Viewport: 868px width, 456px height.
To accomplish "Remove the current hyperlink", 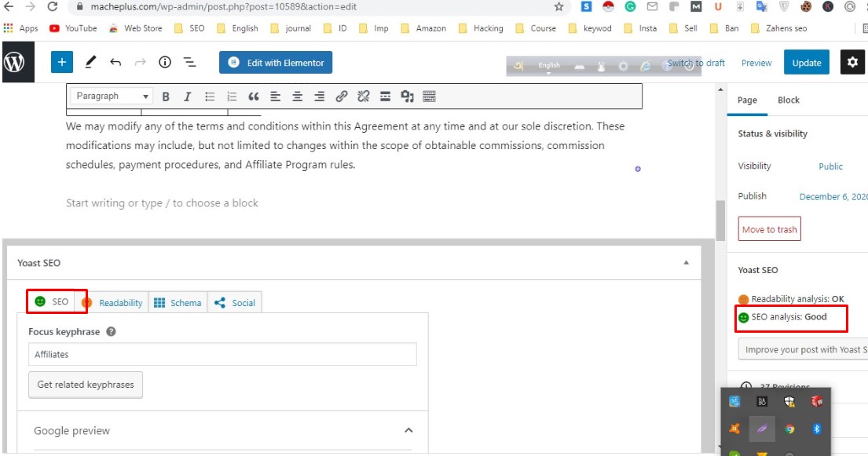I will tap(363, 96).
